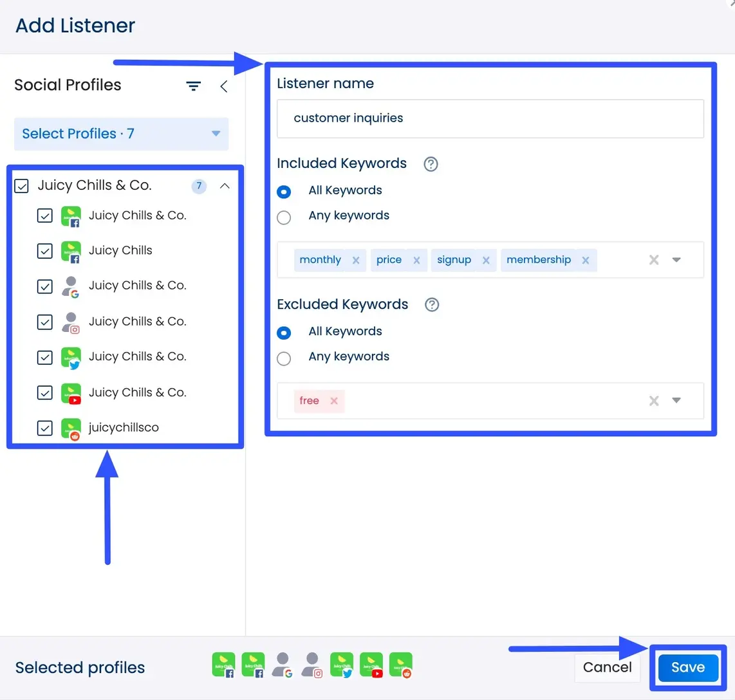Open the Select Profiles dropdown
735x700 pixels.
tap(121, 134)
